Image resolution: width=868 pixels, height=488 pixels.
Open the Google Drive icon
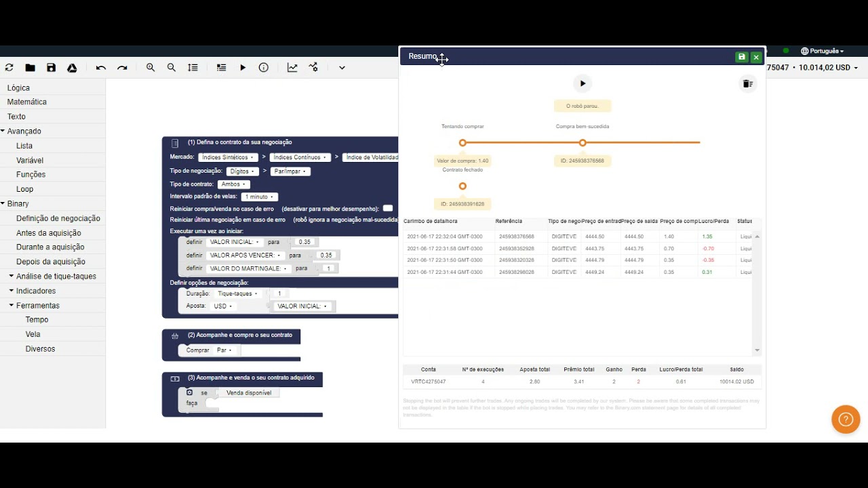72,68
